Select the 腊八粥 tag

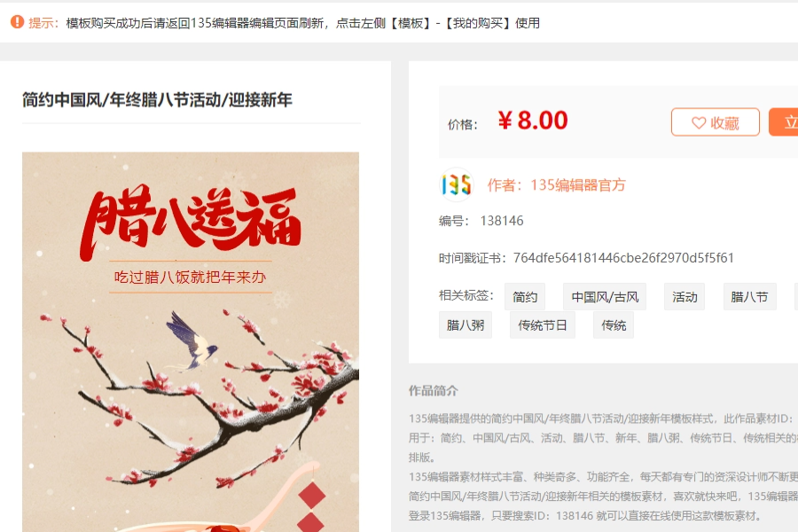pyautogui.click(x=465, y=325)
